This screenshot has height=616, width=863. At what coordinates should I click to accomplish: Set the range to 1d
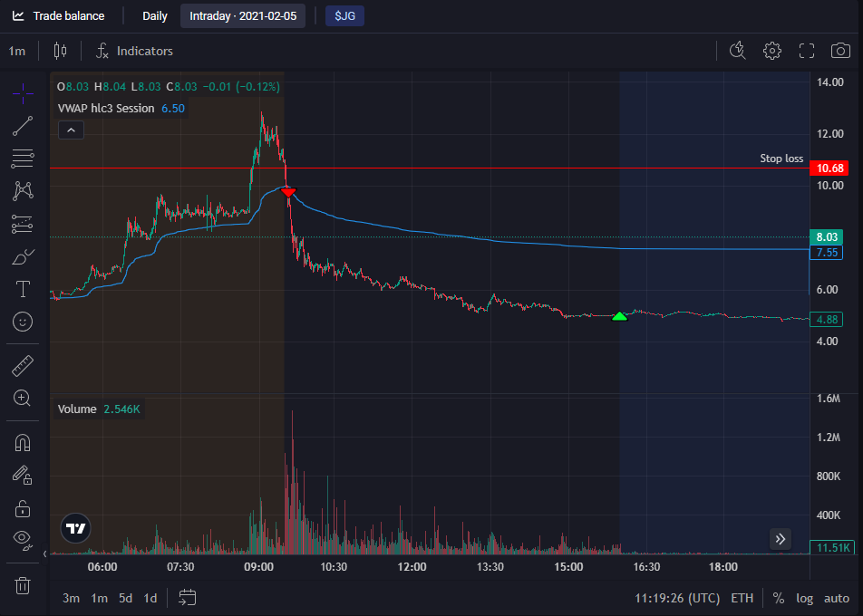coord(150,598)
